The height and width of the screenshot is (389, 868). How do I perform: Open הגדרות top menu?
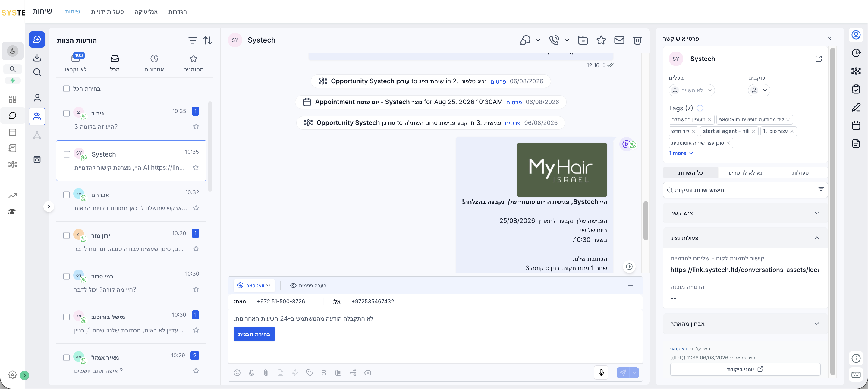(x=178, y=11)
